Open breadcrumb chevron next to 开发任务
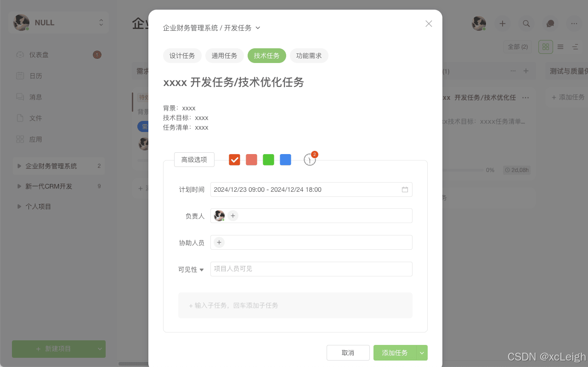The width and height of the screenshot is (588, 367). 258,28
